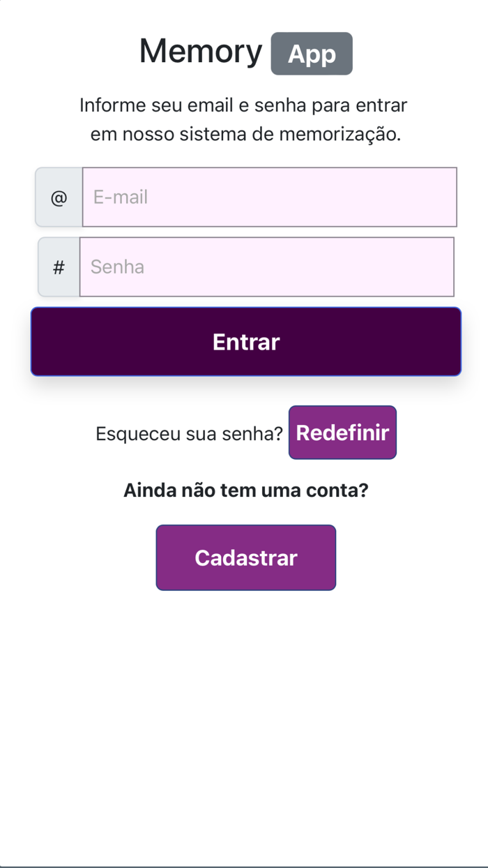This screenshot has width=488, height=868.
Task: Select the purple Cadastrar registration button
Action: point(245,558)
